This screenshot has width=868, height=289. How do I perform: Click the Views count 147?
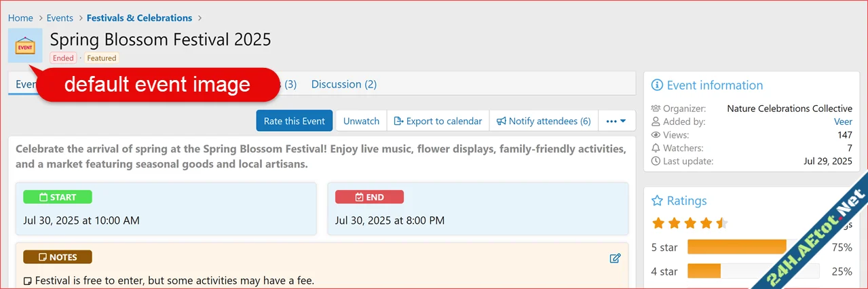[844, 135]
